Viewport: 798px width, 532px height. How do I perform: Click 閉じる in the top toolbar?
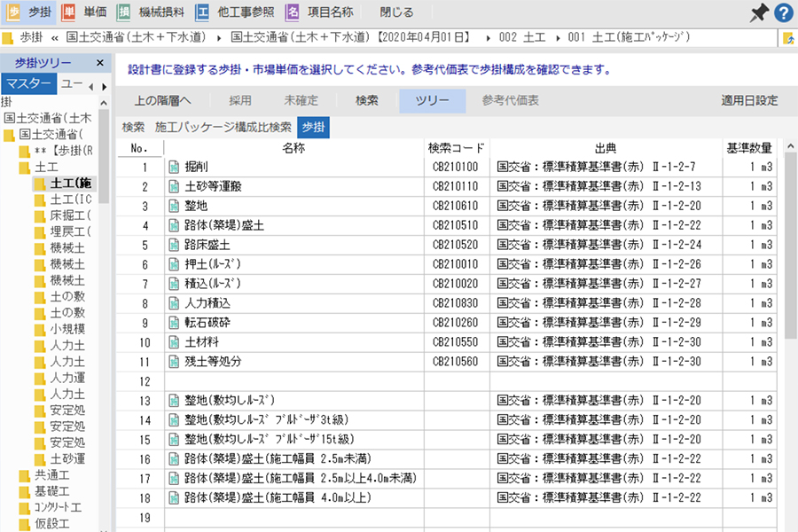pyautogui.click(x=396, y=12)
